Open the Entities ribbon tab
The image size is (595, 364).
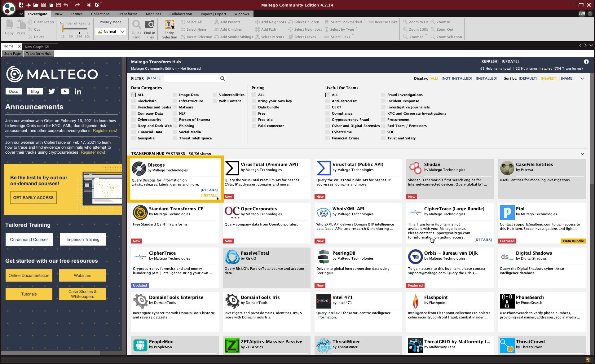click(x=77, y=14)
